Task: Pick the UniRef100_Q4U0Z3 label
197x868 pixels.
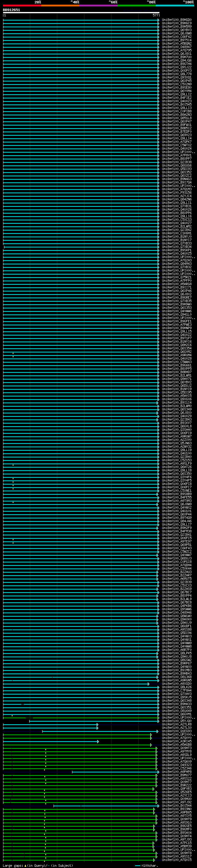Action: (x=177, y=101)
